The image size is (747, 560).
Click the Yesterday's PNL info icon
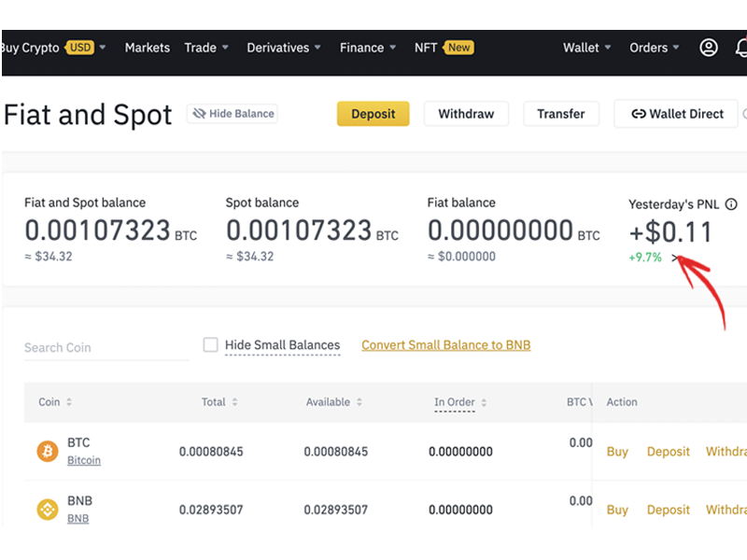coord(731,204)
